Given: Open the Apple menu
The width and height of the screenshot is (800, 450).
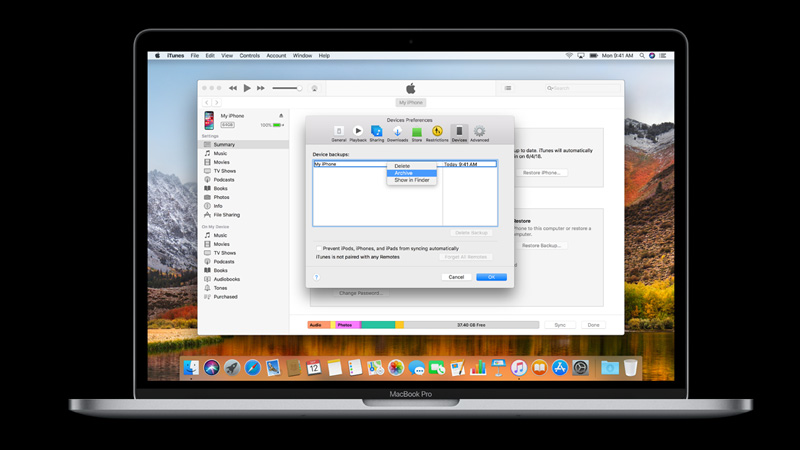Looking at the screenshot, I should (x=157, y=56).
